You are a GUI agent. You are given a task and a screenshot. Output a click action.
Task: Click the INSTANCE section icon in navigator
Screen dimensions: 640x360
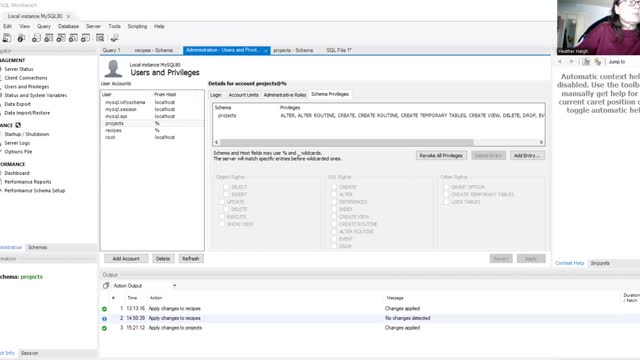click(x=18, y=125)
